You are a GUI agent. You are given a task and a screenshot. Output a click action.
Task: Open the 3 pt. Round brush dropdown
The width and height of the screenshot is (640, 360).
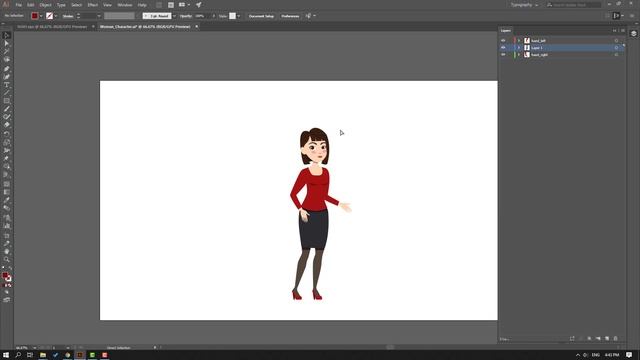coord(174,16)
